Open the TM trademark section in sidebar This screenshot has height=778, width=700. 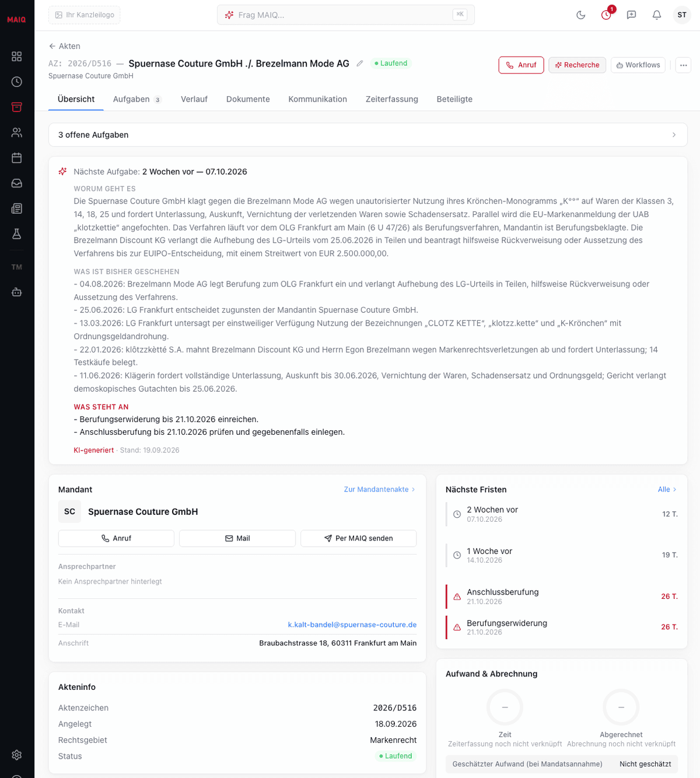coord(17,267)
